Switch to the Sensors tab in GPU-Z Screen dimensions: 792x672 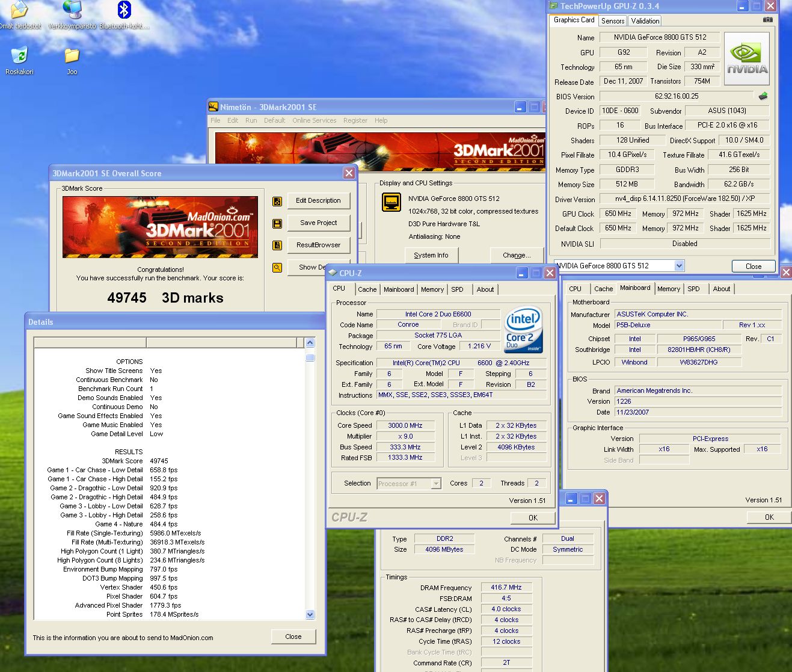point(613,20)
